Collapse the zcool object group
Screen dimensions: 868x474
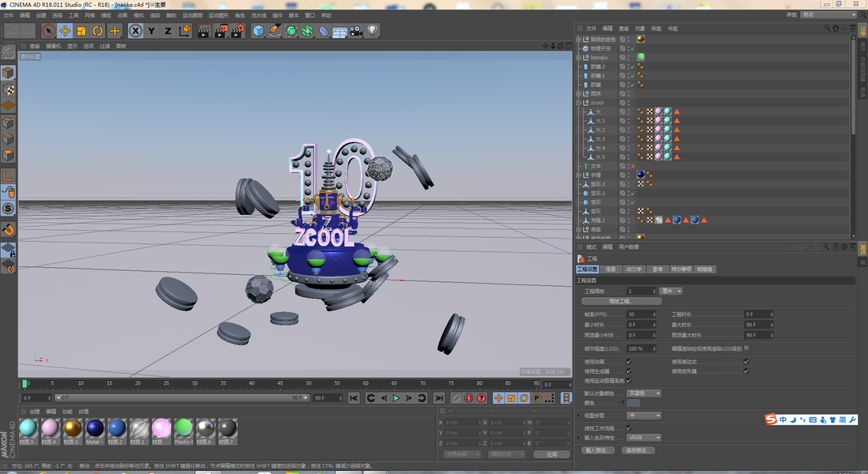[x=578, y=103]
